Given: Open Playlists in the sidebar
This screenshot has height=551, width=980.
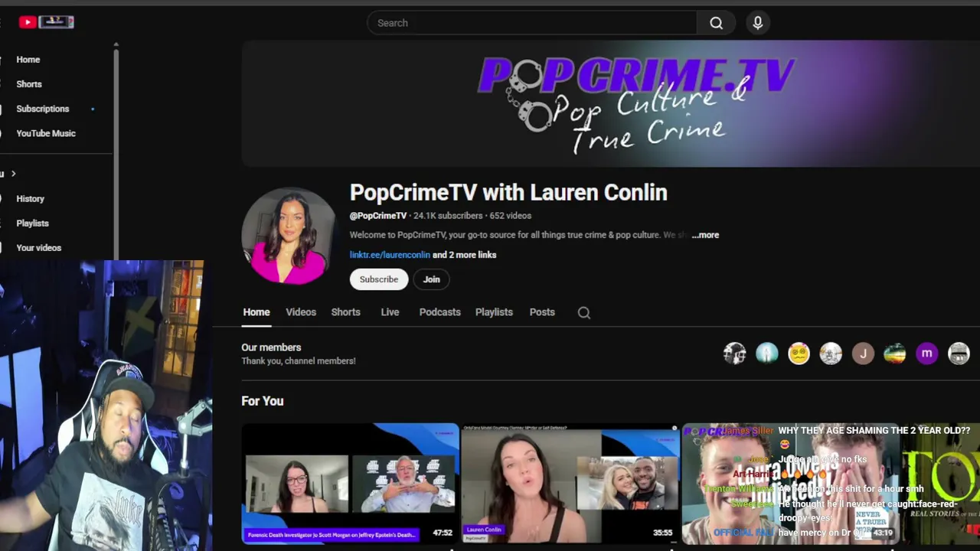Looking at the screenshot, I should tap(32, 223).
